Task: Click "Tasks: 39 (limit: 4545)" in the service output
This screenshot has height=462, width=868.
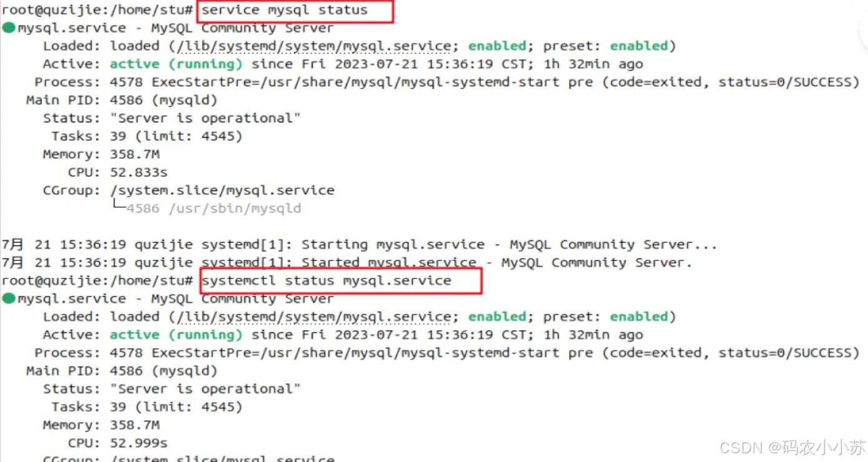Action: [x=147, y=136]
